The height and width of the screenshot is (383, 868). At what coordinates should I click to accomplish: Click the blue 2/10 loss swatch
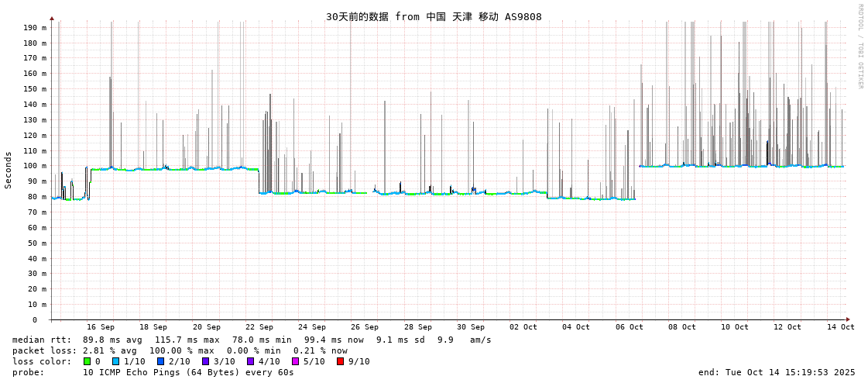160,361
